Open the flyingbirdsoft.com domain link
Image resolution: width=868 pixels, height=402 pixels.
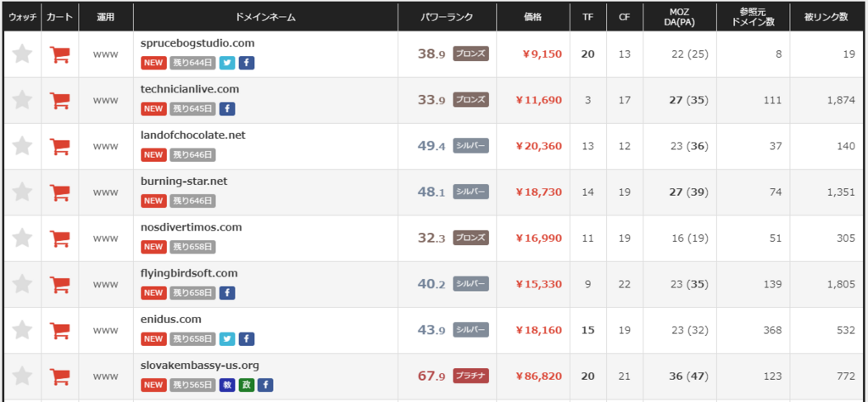pos(189,274)
